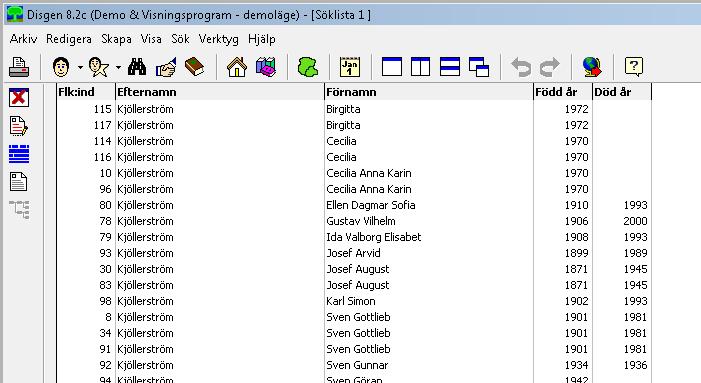Select Josef August in row 30
Viewport: 701px width, 383px height.
click(358, 269)
